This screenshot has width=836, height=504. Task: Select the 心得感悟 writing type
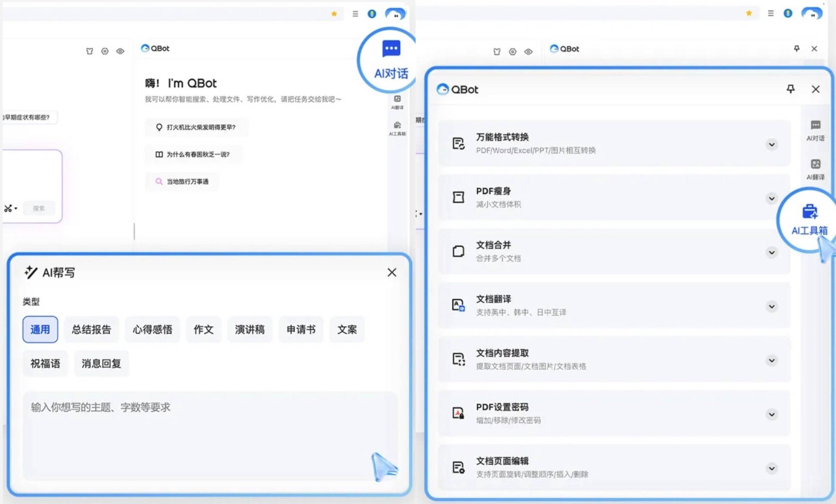152,329
